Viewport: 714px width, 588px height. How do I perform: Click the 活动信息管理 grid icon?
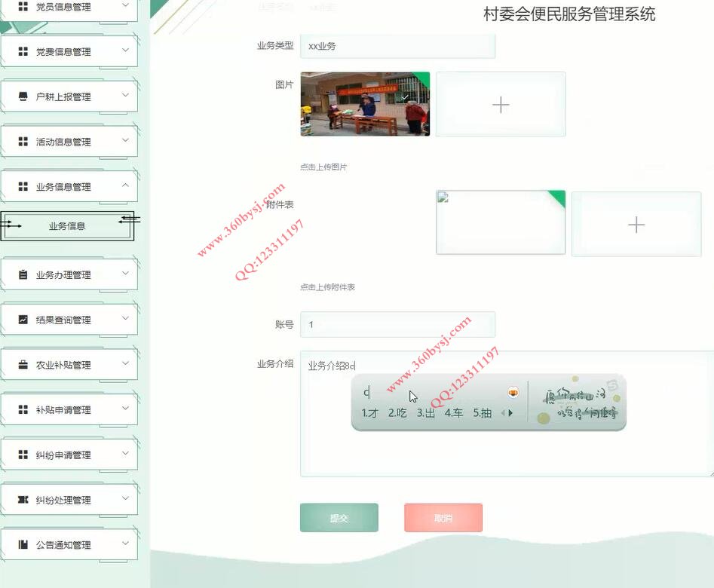(23, 141)
